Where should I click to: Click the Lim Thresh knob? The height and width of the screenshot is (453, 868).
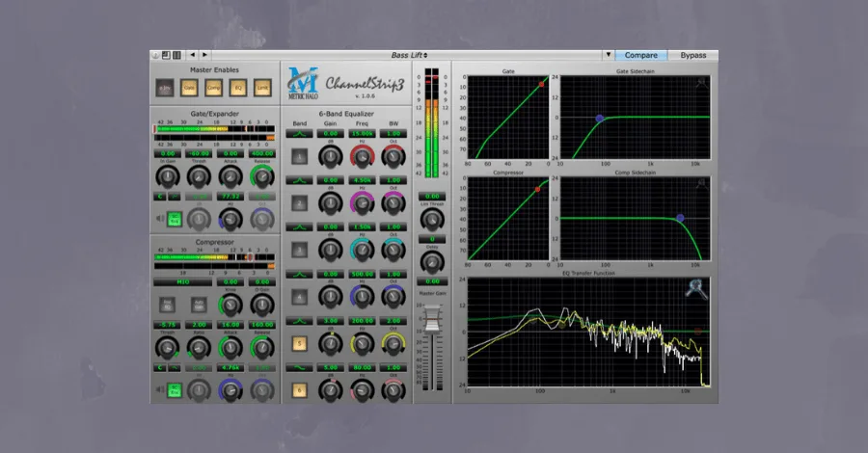(x=432, y=220)
